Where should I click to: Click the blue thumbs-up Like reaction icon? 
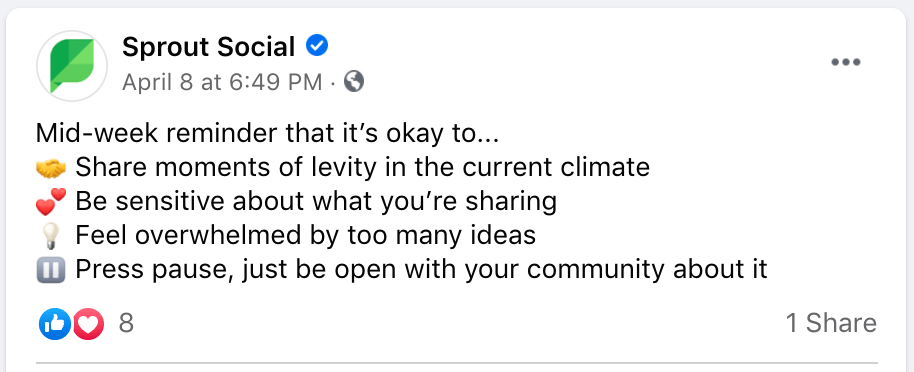[55, 324]
